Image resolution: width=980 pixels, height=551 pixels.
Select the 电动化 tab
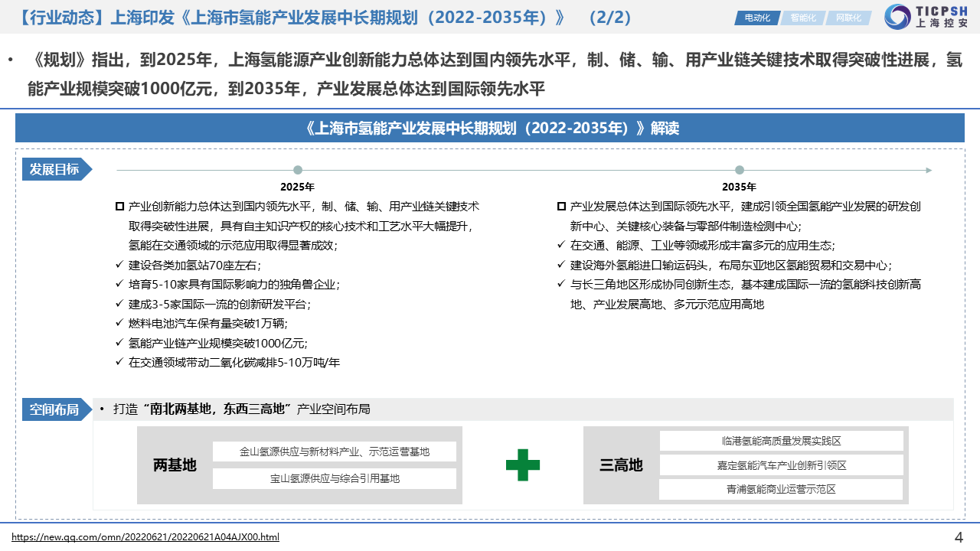756,18
